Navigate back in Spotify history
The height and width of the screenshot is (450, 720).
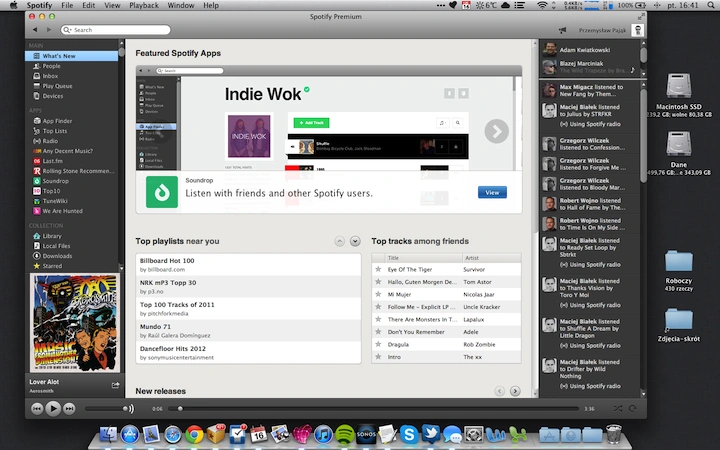click(35, 30)
